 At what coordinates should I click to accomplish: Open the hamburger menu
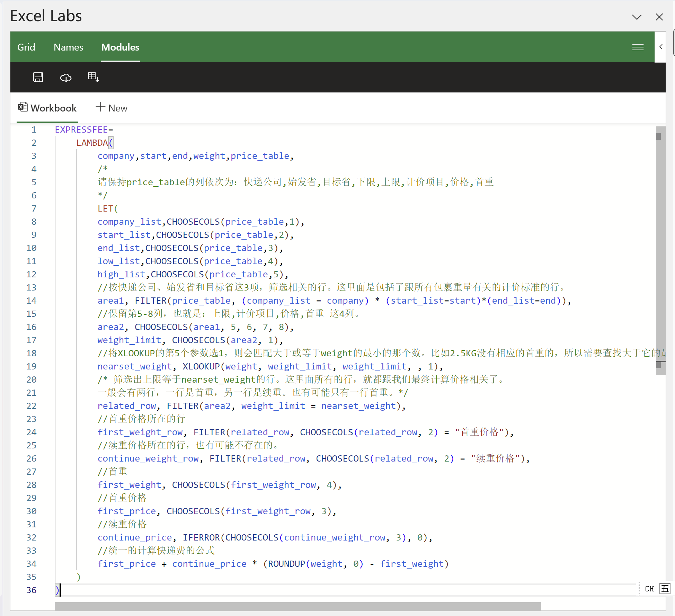click(638, 47)
